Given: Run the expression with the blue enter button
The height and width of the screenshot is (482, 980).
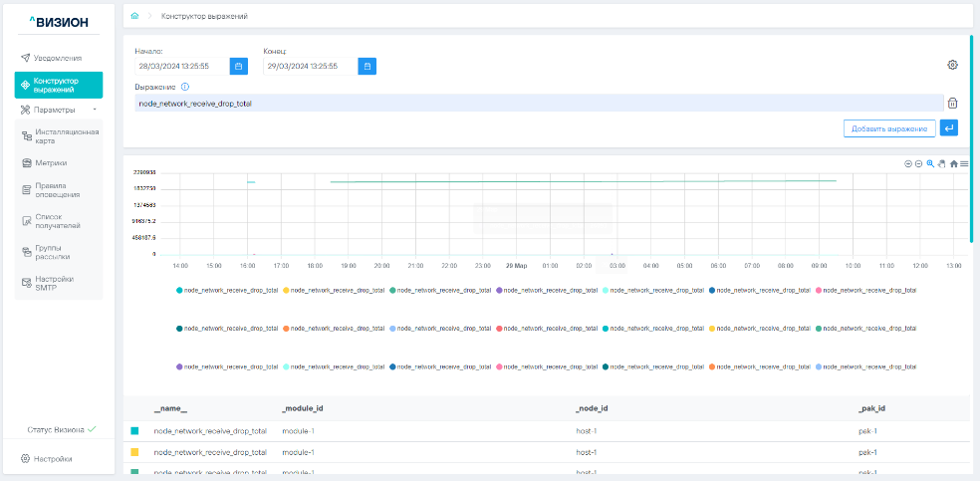Looking at the screenshot, I should click(x=949, y=128).
